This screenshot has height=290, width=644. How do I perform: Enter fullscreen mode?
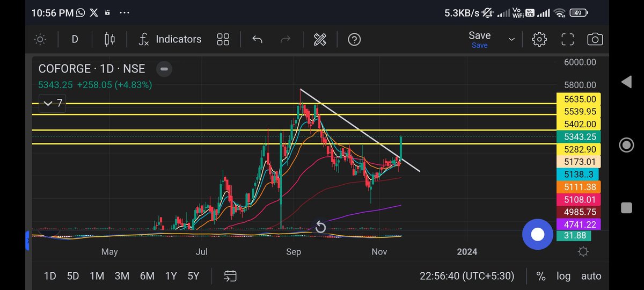(x=568, y=39)
